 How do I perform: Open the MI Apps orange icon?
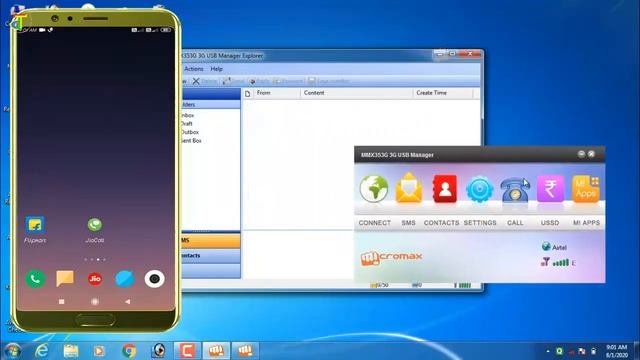click(x=586, y=189)
